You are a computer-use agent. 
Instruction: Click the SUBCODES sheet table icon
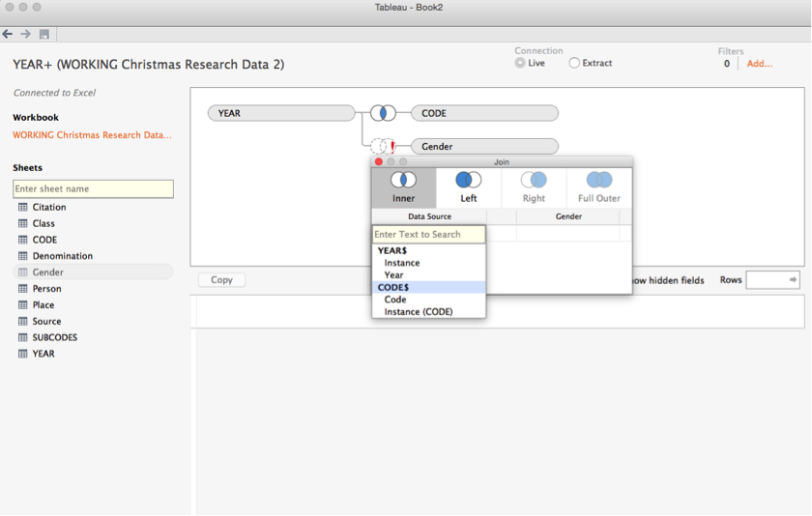23,337
